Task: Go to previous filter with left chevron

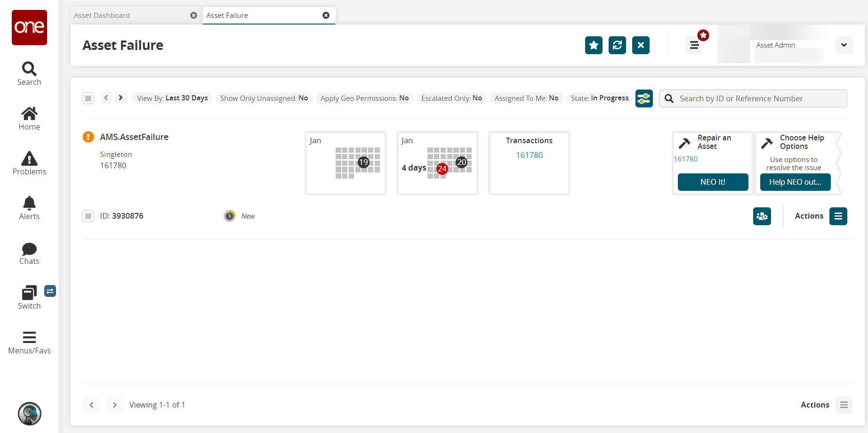Action: [106, 98]
